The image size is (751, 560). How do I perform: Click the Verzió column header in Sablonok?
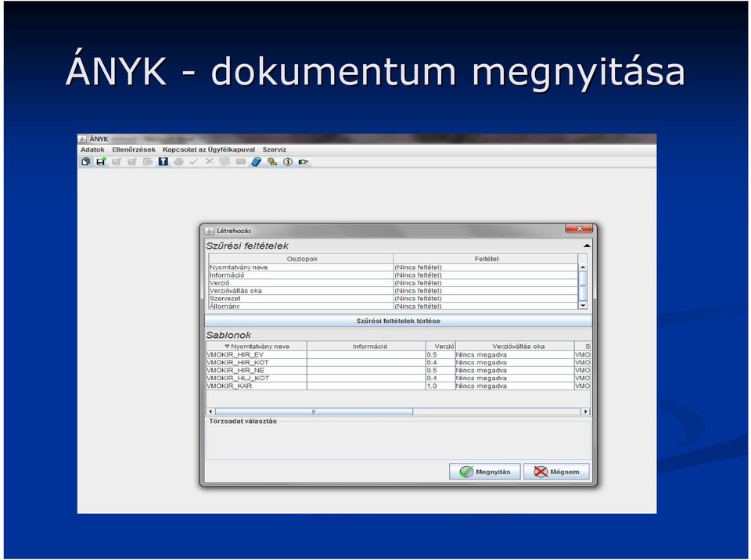(440, 346)
